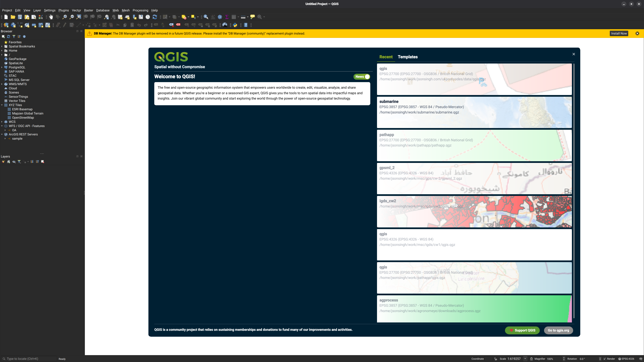The width and height of the screenshot is (644, 362).
Task: Expand the PostgreSQL connections node
Action: pyautogui.click(x=2, y=67)
